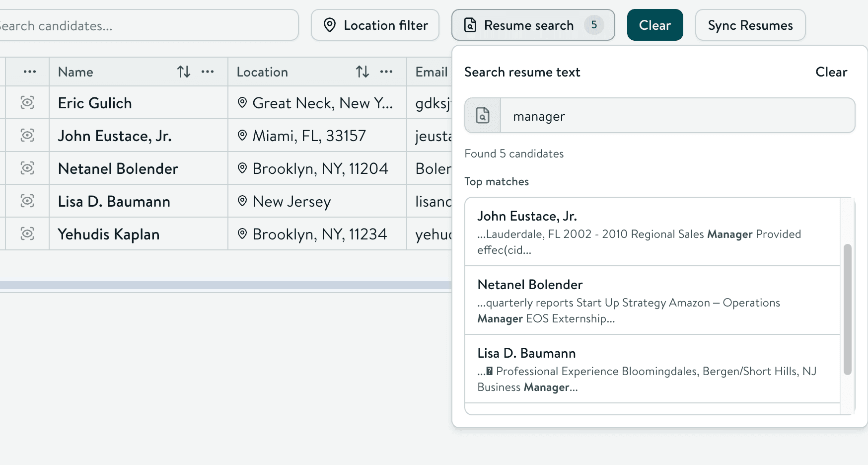This screenshot has width=868, height=465.
Task: Click the Sync Resumes button
Action: point(750,25)
